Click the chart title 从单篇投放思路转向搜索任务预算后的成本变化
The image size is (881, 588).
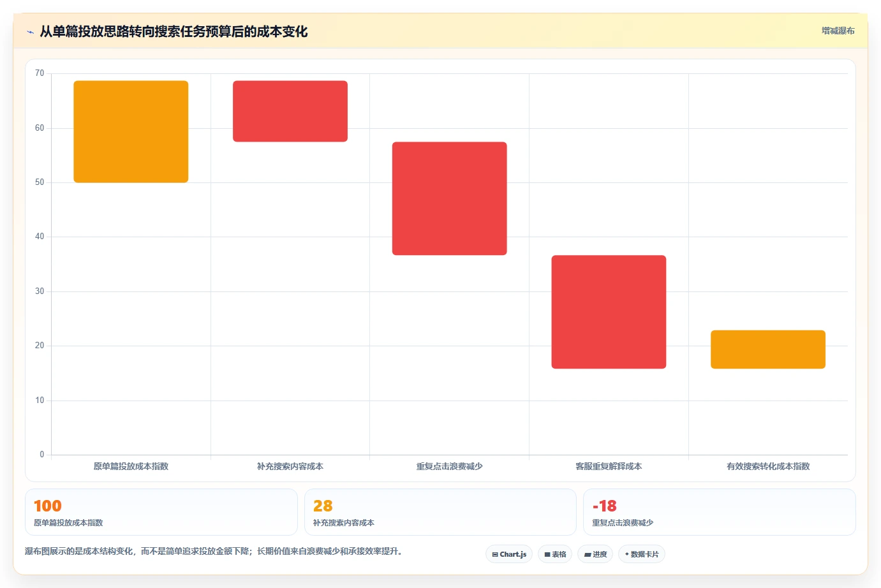(174, 31)
